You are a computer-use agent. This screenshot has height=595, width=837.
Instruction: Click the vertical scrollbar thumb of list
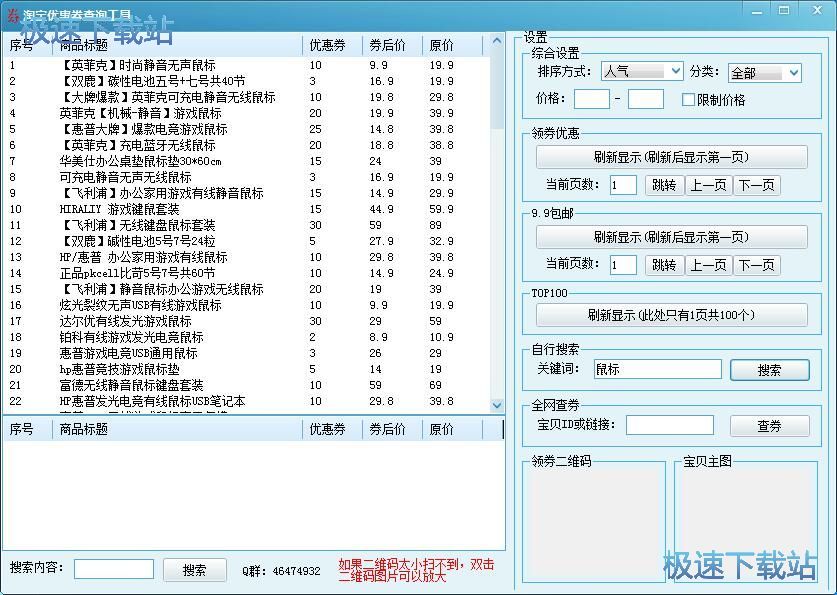pyautogui.click(x=497, y=89)
